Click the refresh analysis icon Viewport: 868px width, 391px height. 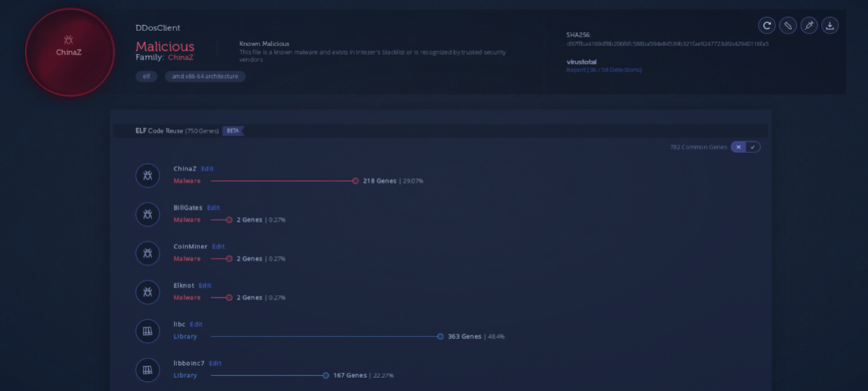(767, 26)
